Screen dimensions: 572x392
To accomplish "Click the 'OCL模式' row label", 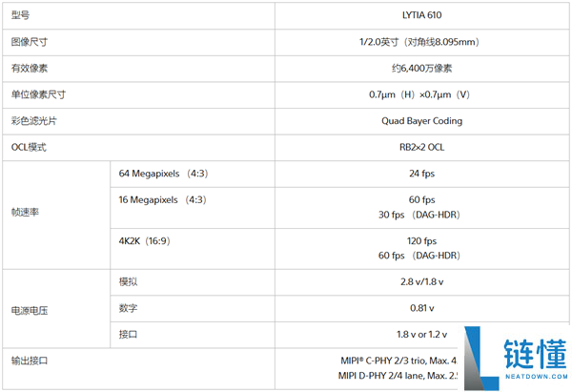I will (29, 147).
